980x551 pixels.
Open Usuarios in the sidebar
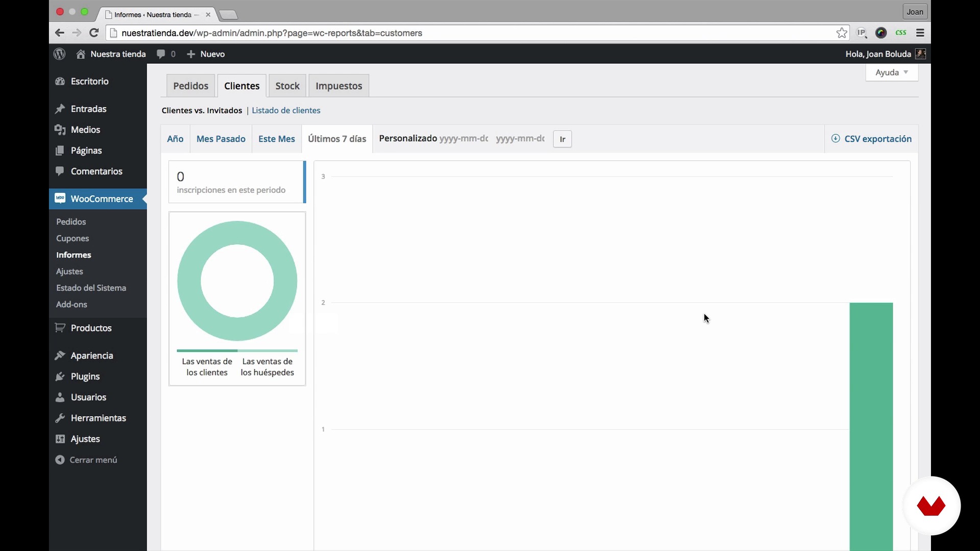[x=97, y=397]
